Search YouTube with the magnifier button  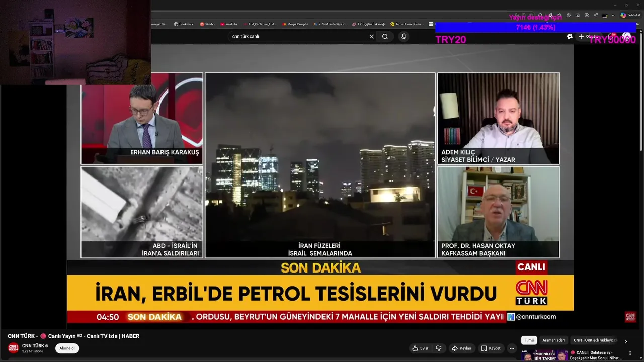click(385, 36)
